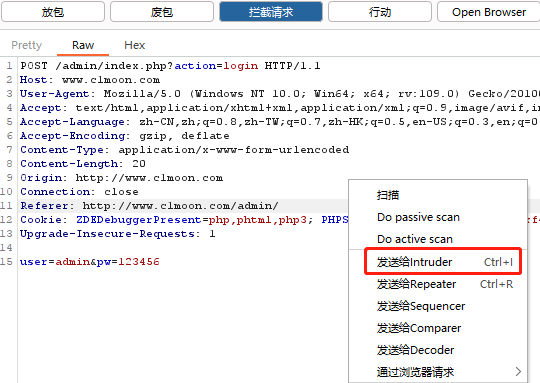Click the 废包 drop button

click(162, 12)
